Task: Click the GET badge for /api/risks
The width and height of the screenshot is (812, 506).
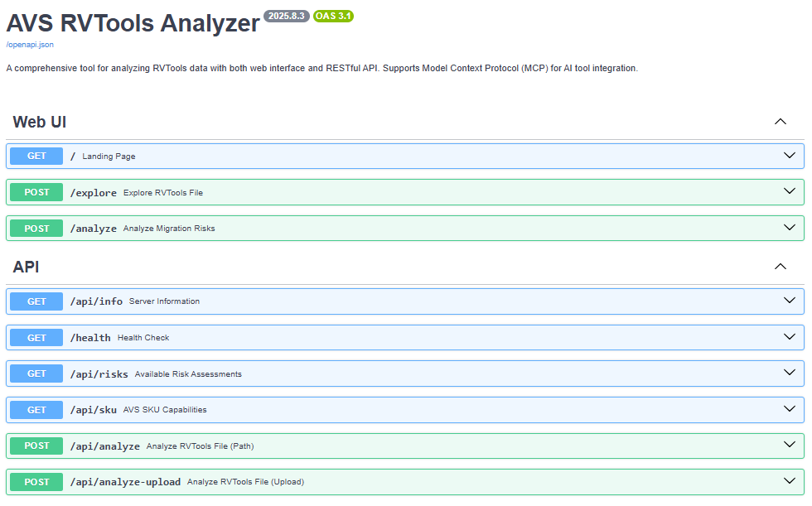Action: [36, 373]
